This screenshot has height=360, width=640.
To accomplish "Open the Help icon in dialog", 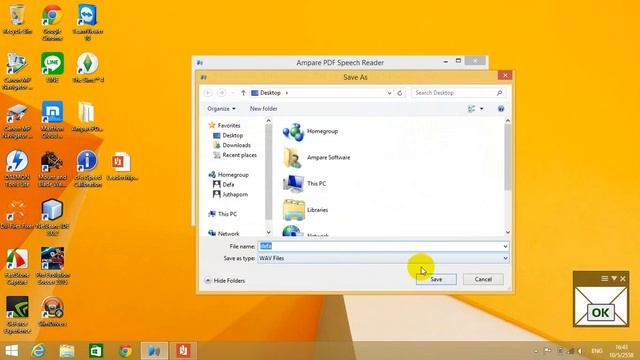I will point(501,109).
